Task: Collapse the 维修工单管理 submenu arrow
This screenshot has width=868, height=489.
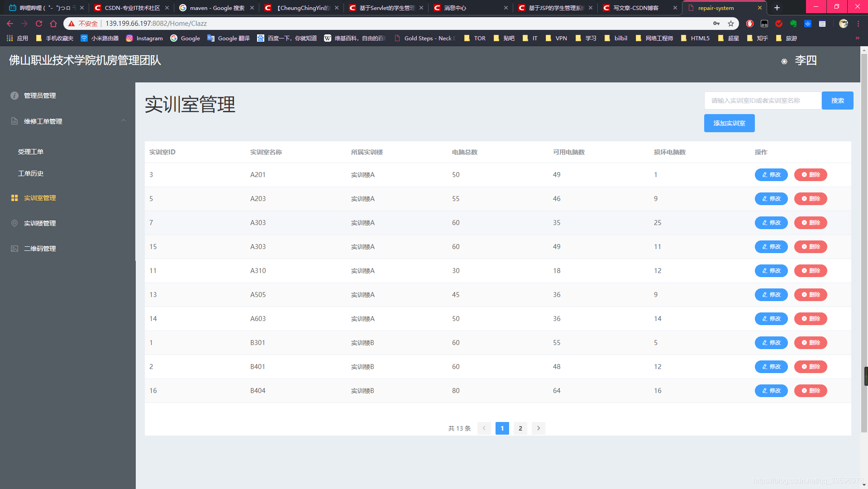Action: [124, 120]
